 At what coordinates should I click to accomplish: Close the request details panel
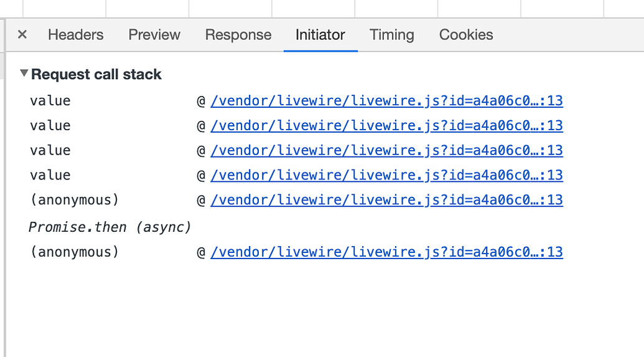(x=22, y=34)
